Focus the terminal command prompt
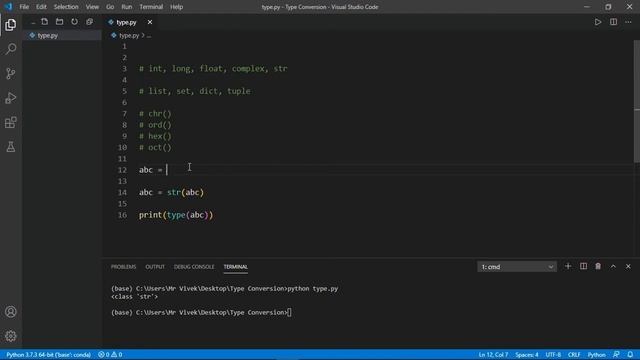Viewport: 640px width, 360px height. 201,313
